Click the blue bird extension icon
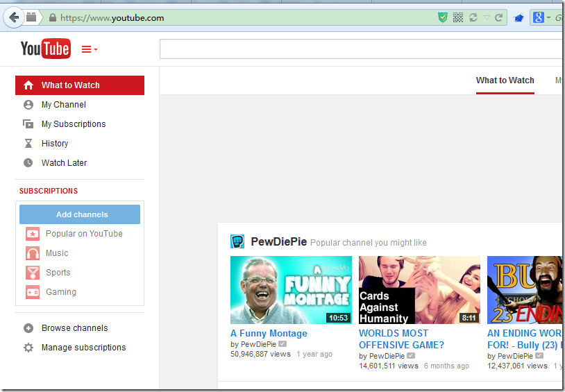Screen dimensions: 565x392 tap(518, 17)
